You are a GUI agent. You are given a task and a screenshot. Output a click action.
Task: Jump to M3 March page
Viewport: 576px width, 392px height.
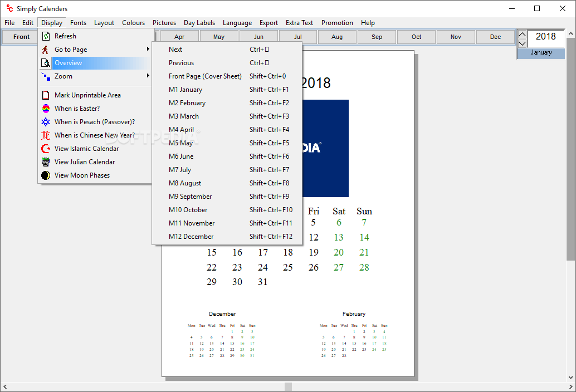[227, 116]
